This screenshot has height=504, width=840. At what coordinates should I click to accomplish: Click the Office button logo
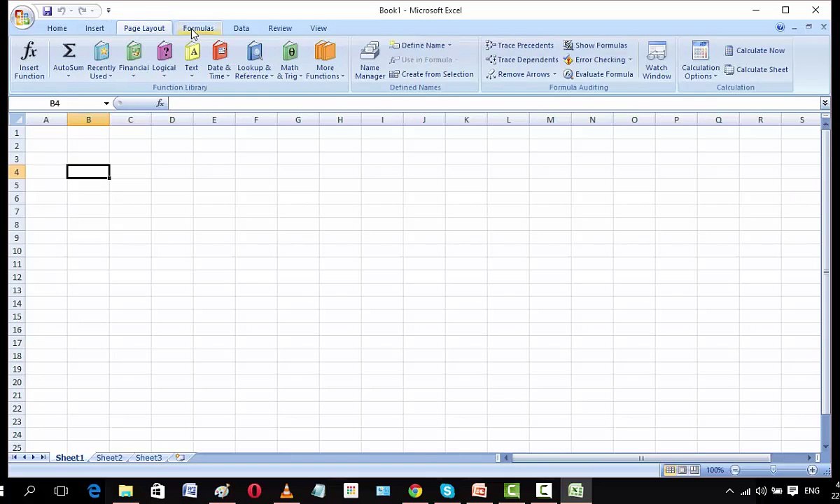pos(22,17)
